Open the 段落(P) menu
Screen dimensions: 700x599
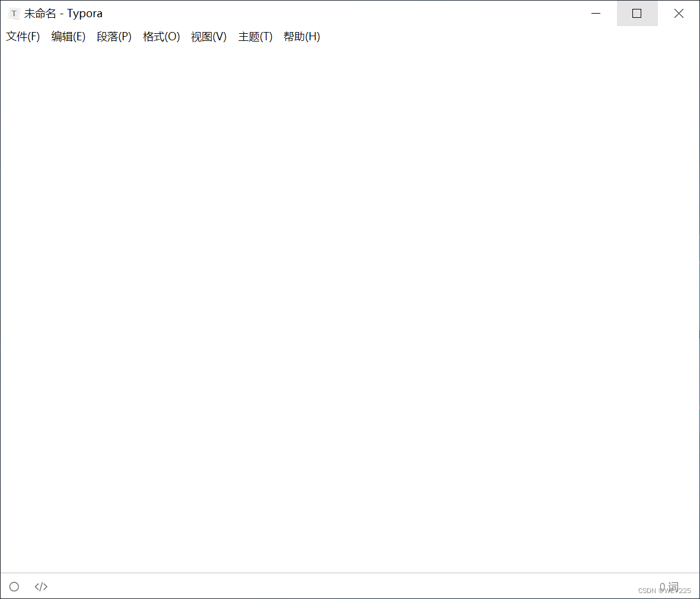(x=114, y=36)
